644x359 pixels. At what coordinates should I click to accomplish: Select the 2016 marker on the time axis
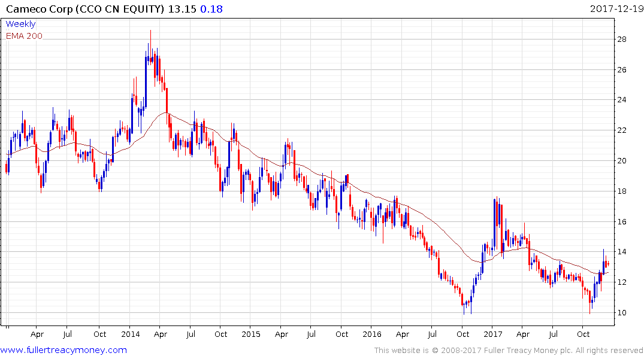[371, 333]
